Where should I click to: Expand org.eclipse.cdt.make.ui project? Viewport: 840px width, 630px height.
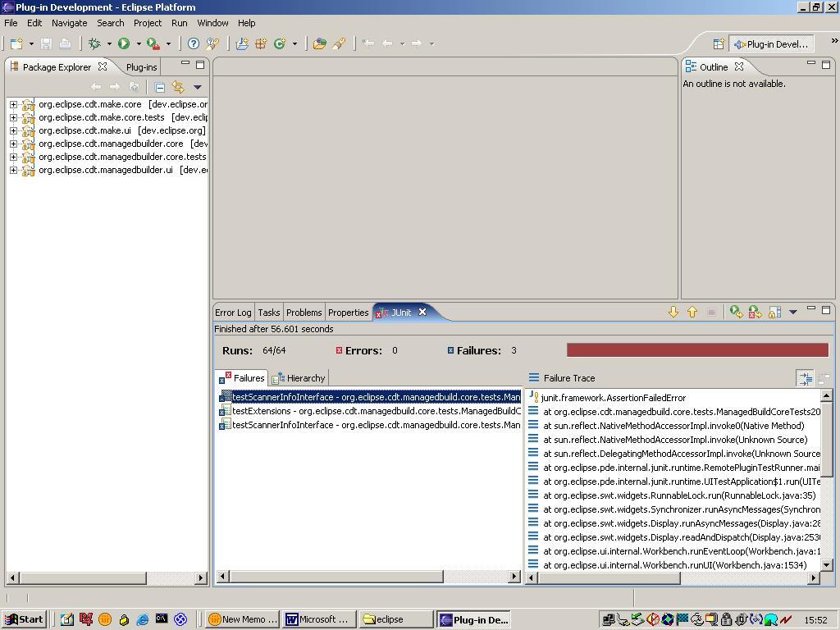(x=13, y=130)
